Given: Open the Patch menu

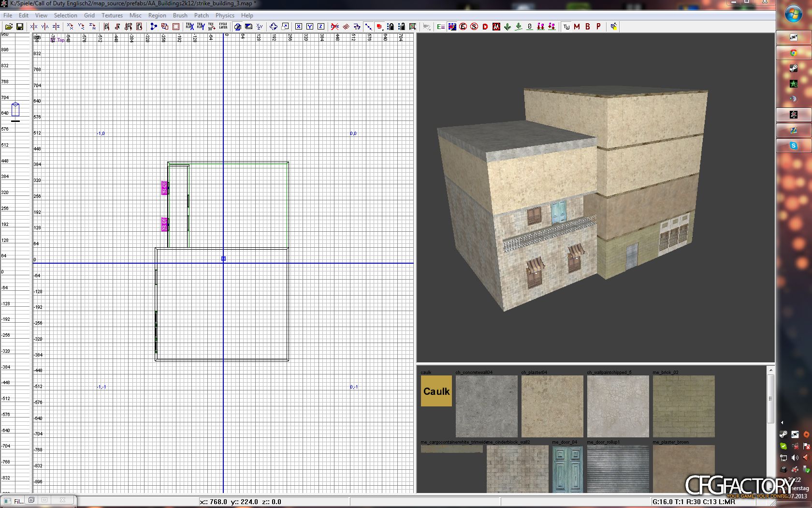Looking at the screenshot, I should (x=202, y=15).
